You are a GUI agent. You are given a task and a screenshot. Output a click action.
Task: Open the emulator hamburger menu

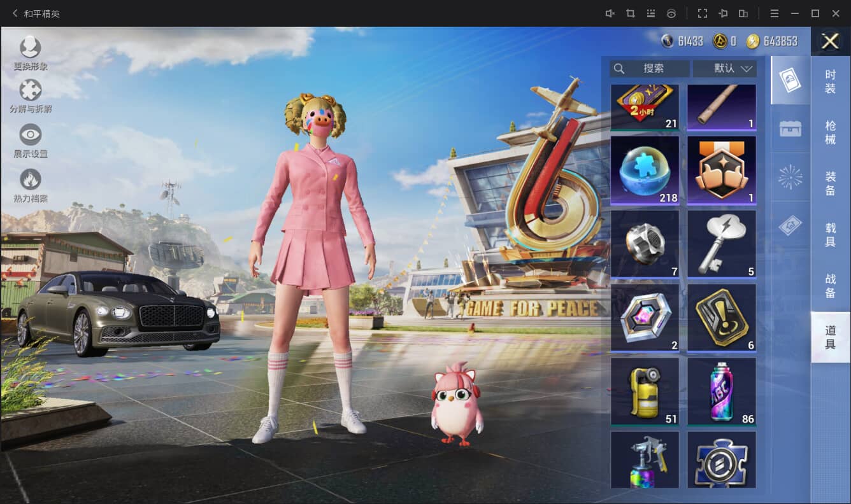[775, 13]
